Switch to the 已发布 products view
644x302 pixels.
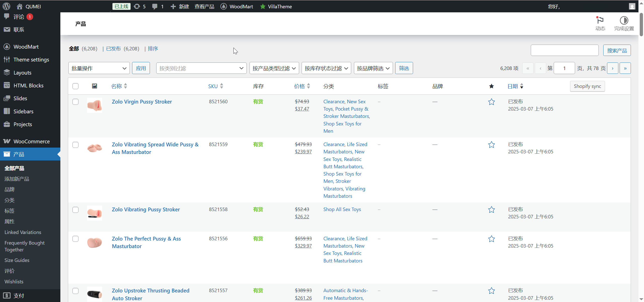(113, 48)
